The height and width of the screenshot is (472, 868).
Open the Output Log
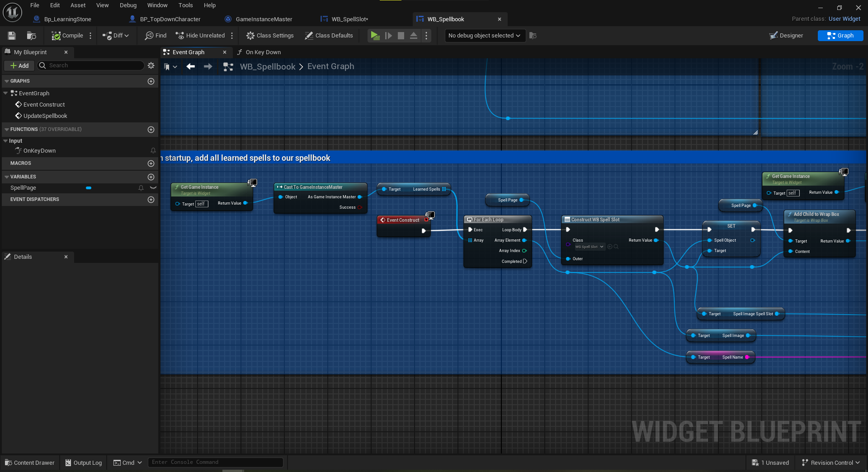coord(83,463)
